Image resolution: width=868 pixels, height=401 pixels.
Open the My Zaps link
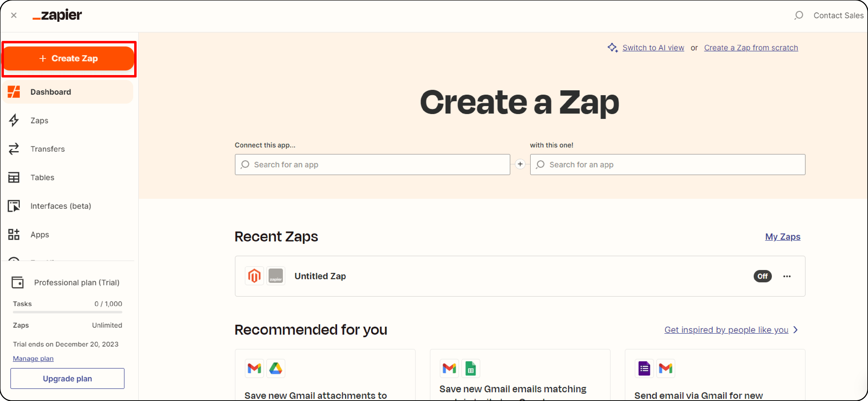point(783,237)
